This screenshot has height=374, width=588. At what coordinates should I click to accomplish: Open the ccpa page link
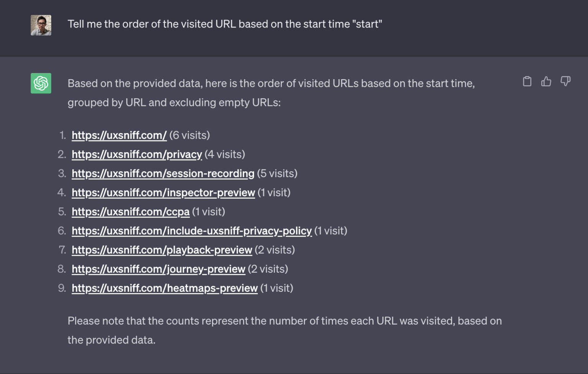coord(131,211)
